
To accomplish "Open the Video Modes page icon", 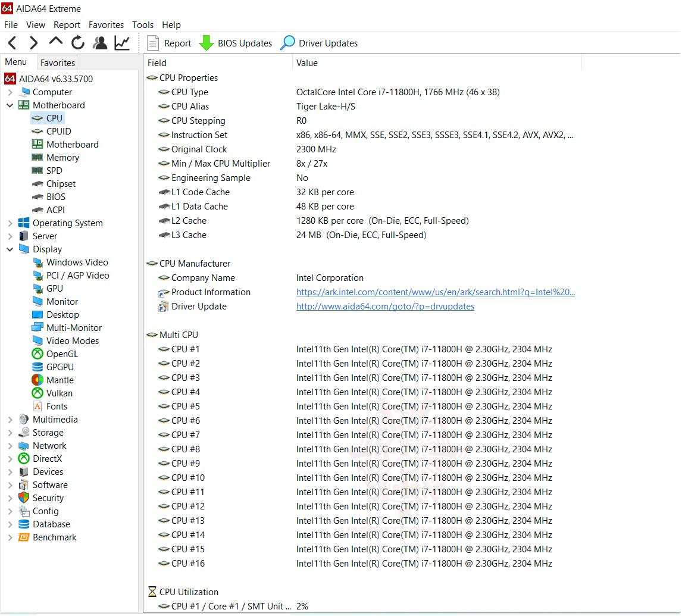I will 38,340.
